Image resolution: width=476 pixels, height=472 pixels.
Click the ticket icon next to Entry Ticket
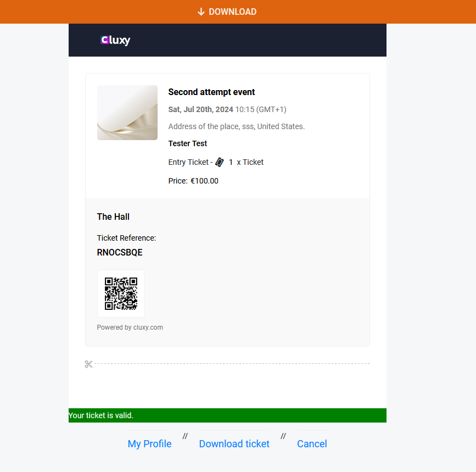pos(220,162)
